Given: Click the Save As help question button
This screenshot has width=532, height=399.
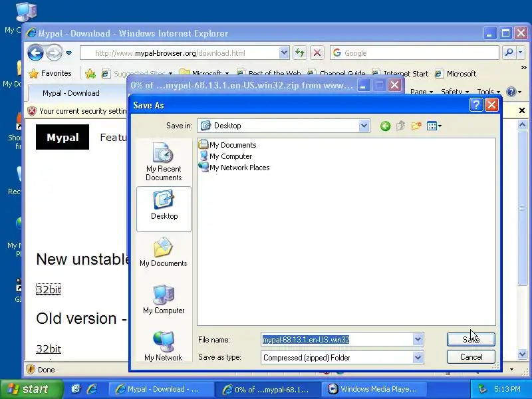Looking at the screenshot, I should click(x=476, y=105).
